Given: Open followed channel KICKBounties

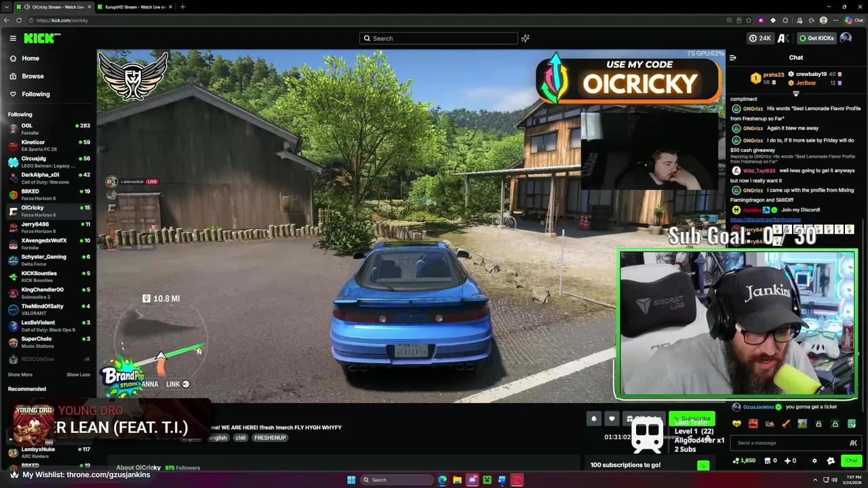Looking at the screenshot, I should point(47,276).
